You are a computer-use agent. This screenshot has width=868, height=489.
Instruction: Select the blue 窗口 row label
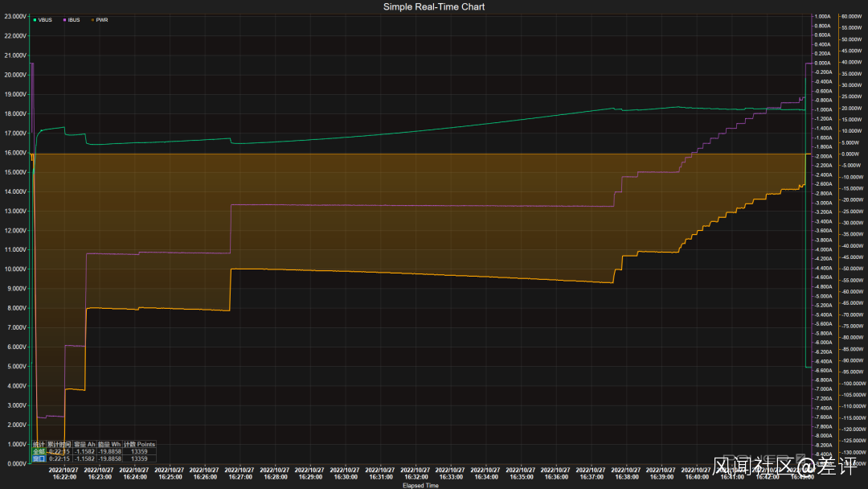[x=39, y=458]
